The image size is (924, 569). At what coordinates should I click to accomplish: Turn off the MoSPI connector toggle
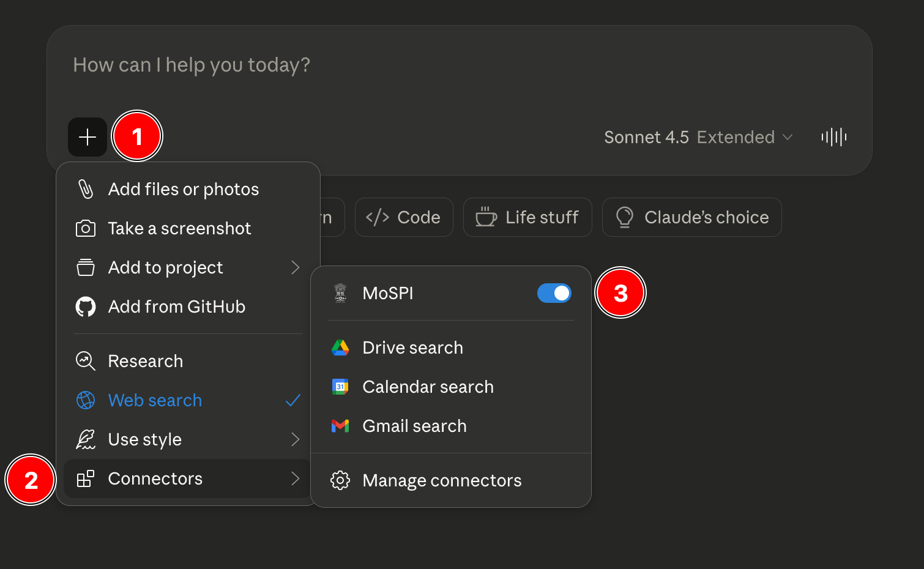point(554,294)
